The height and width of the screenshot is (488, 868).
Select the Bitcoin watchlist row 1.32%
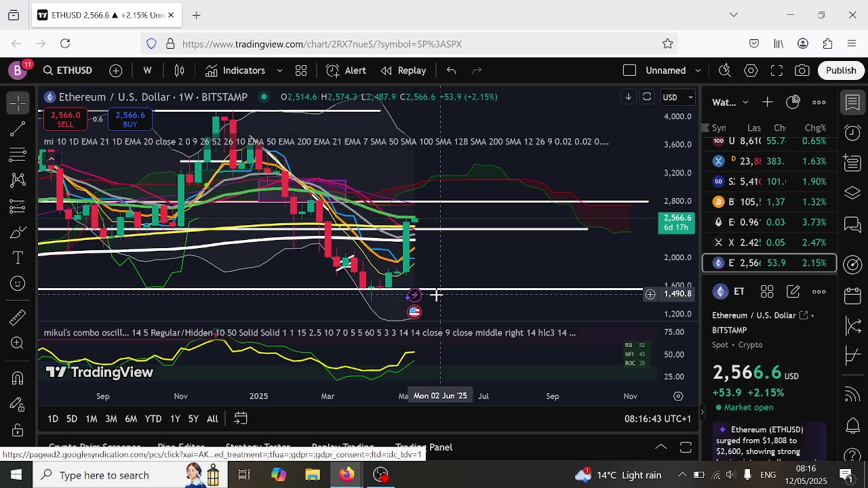770,202
